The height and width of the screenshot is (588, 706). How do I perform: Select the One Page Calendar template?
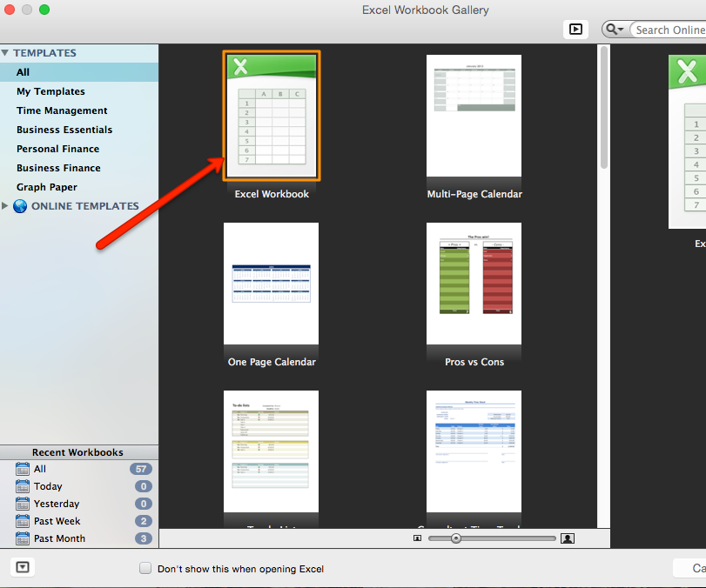pyautogui.click(x=271, y=284)
